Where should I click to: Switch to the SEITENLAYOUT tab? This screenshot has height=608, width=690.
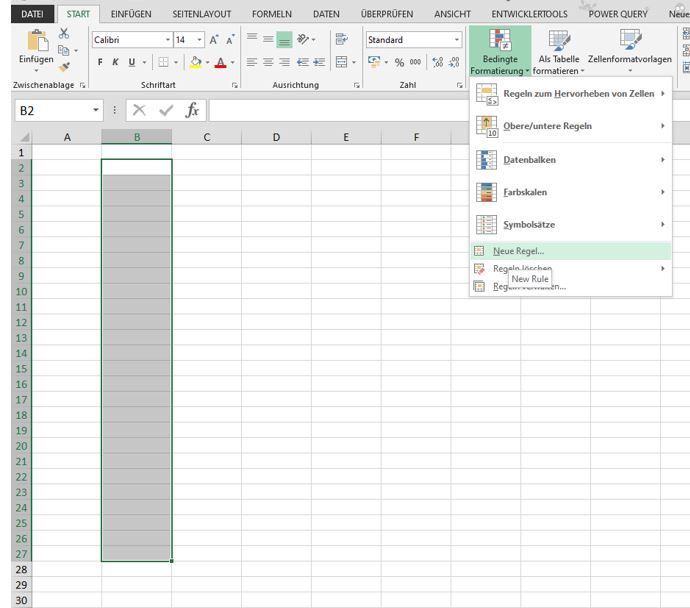[x=202, y=14]
